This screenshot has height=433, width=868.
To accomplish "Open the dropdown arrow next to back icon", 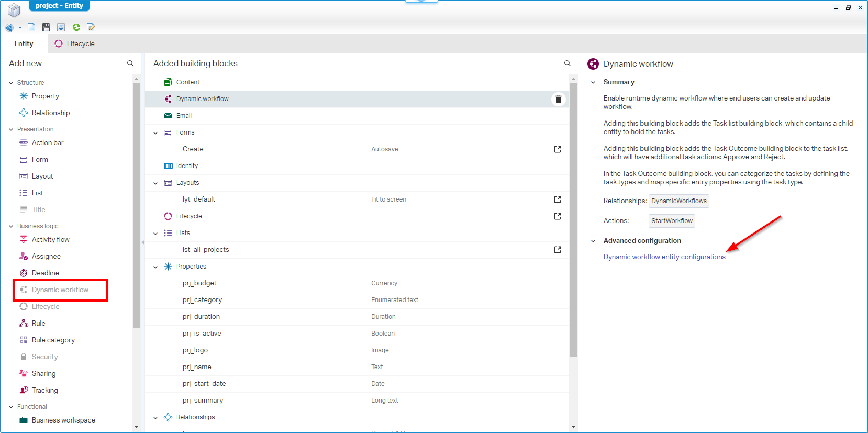I will click(x=20, y=28).
